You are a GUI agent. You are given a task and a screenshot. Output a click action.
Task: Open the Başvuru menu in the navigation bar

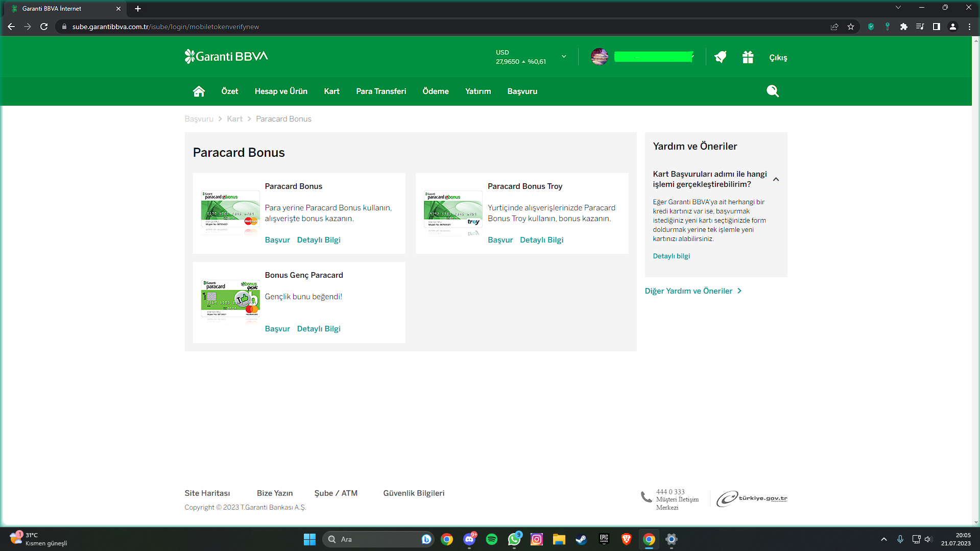522,91
